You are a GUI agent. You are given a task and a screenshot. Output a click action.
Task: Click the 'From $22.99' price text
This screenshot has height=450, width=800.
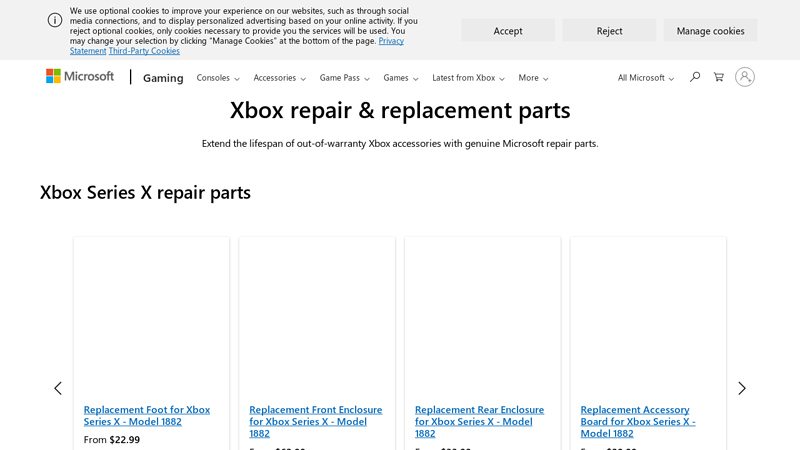112,439
